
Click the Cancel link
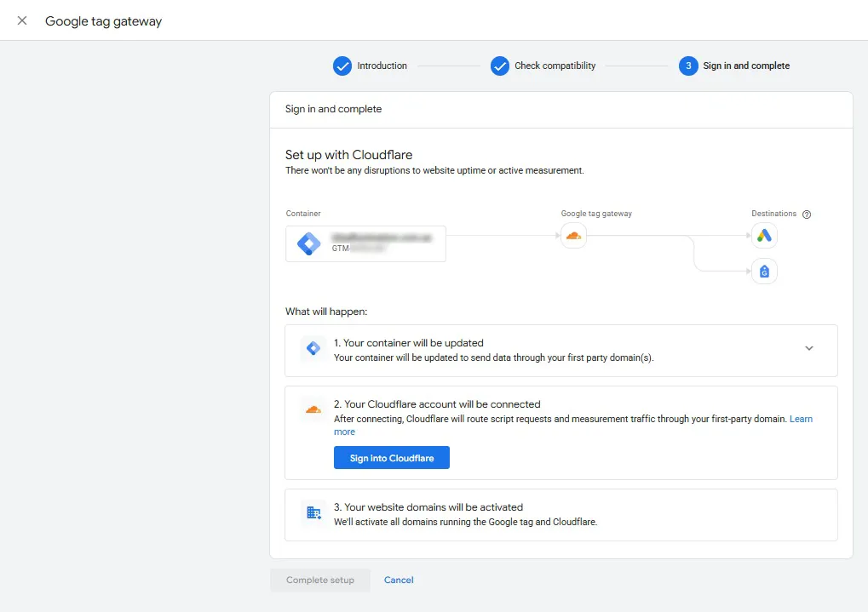(x=399, y=580)
